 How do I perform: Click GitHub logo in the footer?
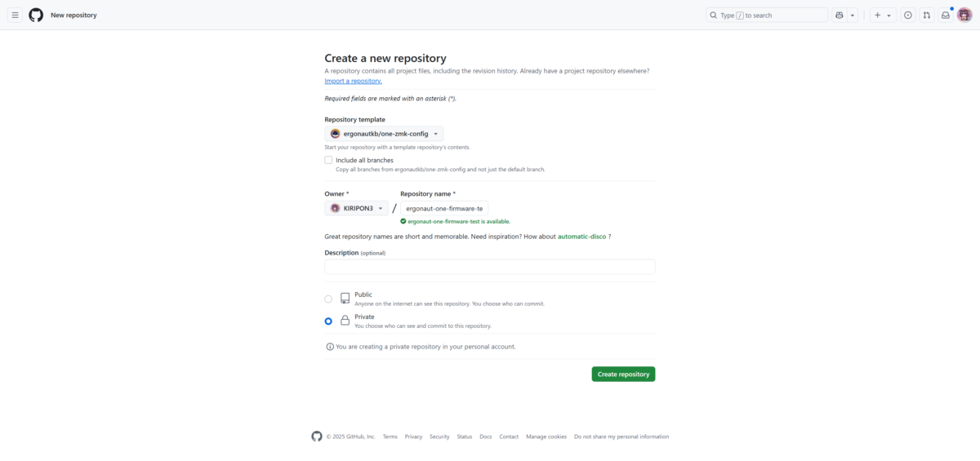click(317, 437)
